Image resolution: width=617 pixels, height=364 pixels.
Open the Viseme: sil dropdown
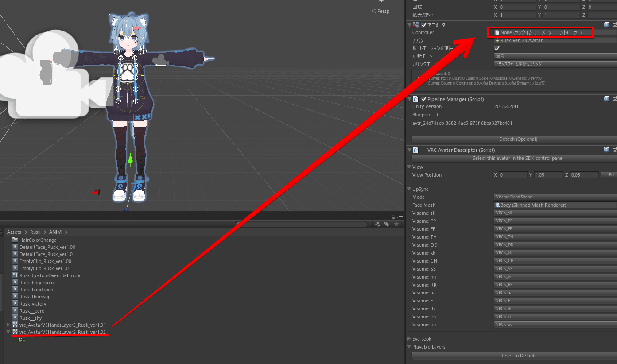[555, 213]
